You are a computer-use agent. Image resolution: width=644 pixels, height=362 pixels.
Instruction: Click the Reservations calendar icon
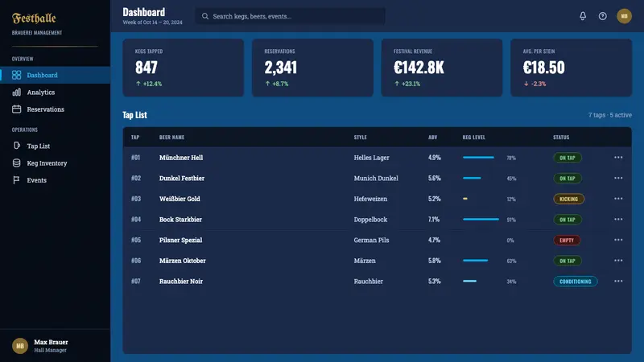click(16, 109)
